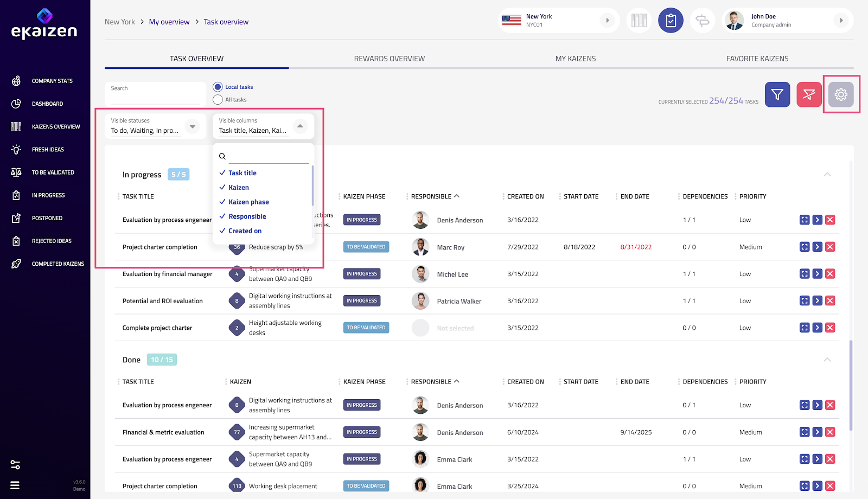
Task: Switch to the My Kaizens tab
Action: point(576,59)
